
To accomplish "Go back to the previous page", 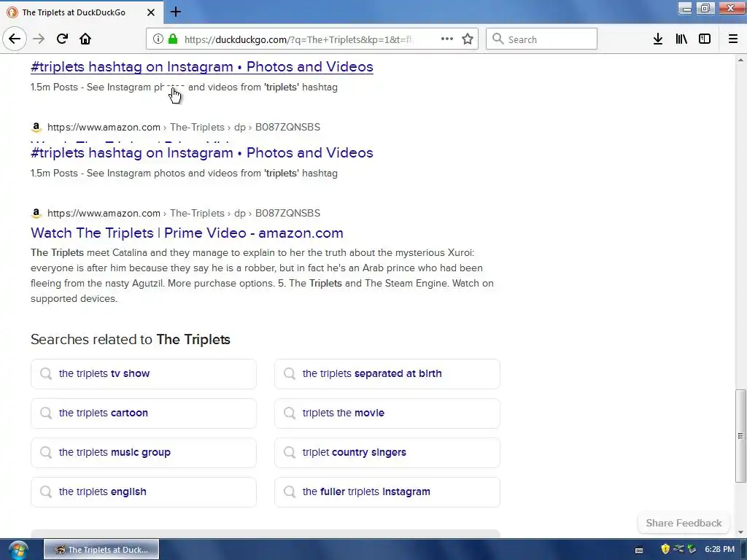I will tap(15, 39).
